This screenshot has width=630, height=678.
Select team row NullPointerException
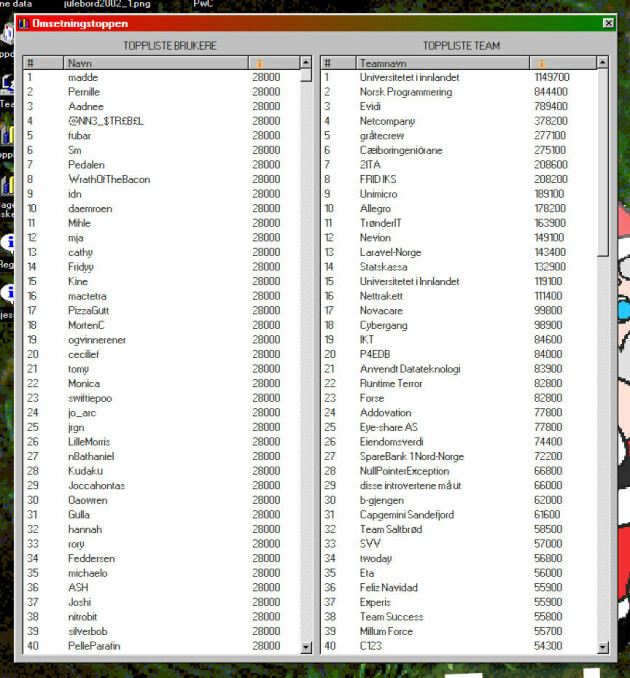point(459,471)
